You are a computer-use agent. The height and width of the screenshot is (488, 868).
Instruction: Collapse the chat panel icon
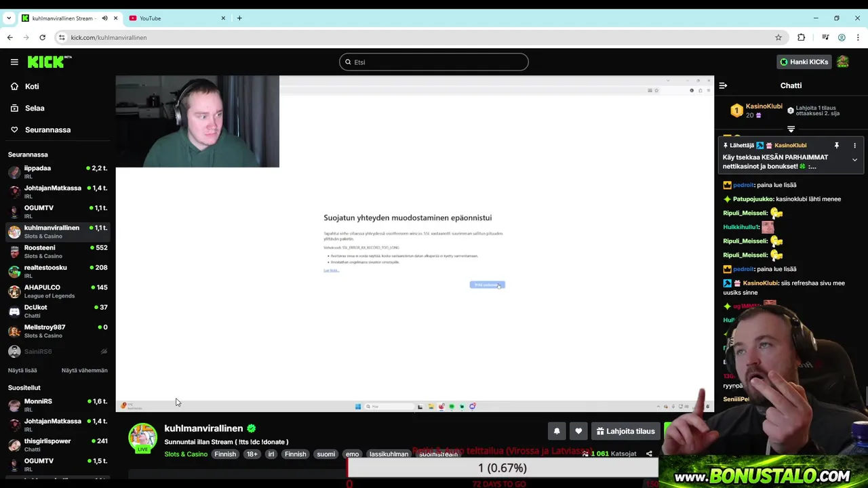[x=723, y=86]
